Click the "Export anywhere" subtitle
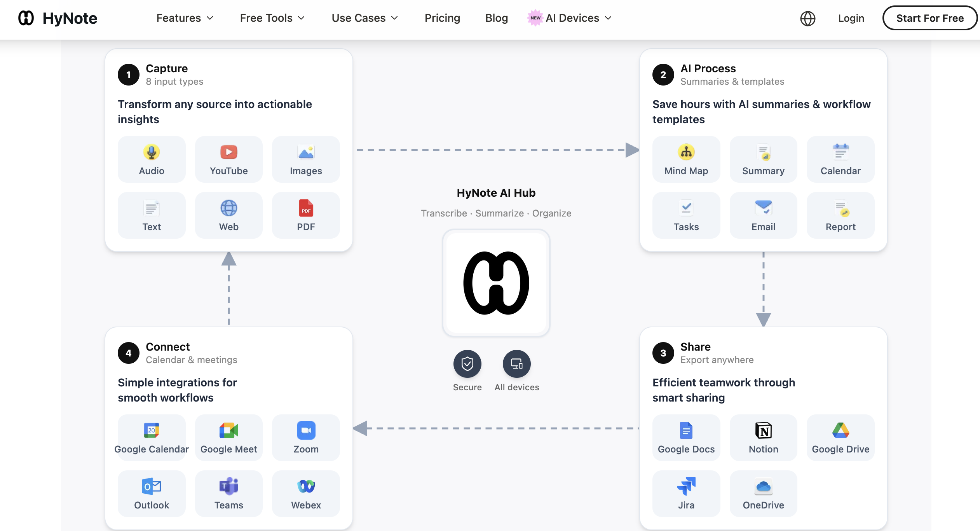The width and height of the screenshot is (980, 531). [x=717, y=360]
